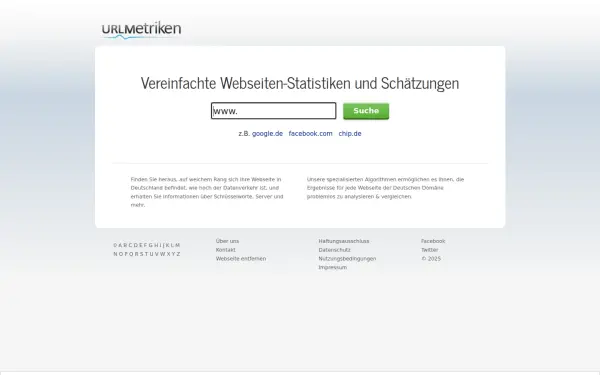
Task: Click the URLMetriken logo
Action: (x=141, y=30)
